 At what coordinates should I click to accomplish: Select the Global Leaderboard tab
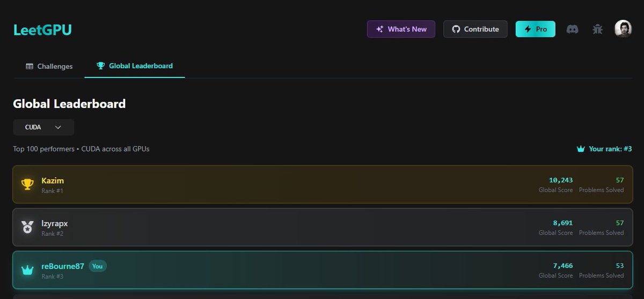[135, 66]
